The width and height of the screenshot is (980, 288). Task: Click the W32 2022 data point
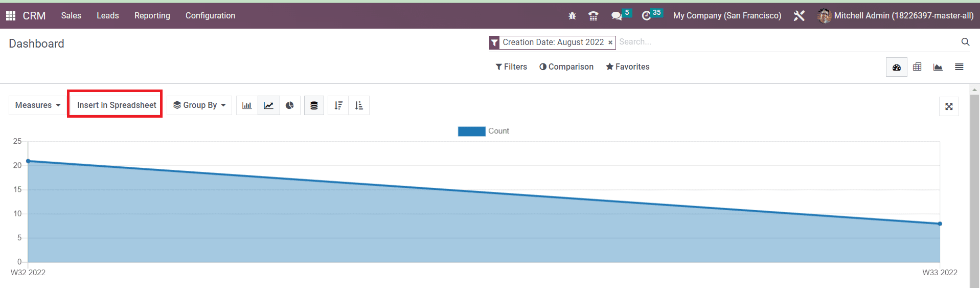click(28, 161)
